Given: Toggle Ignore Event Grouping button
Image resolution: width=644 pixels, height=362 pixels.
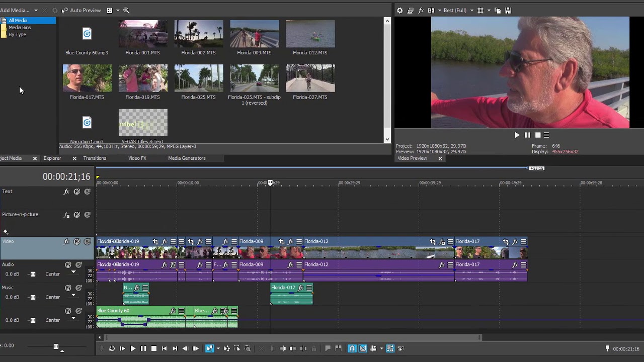Looking at the screenshot, I should (401, 348).
